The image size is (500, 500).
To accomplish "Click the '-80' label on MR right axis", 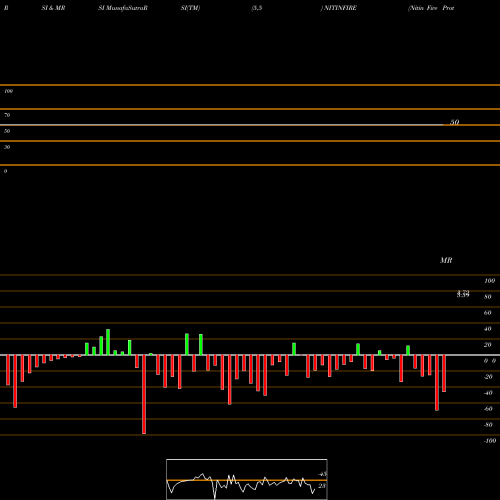I will coord(488,425).
